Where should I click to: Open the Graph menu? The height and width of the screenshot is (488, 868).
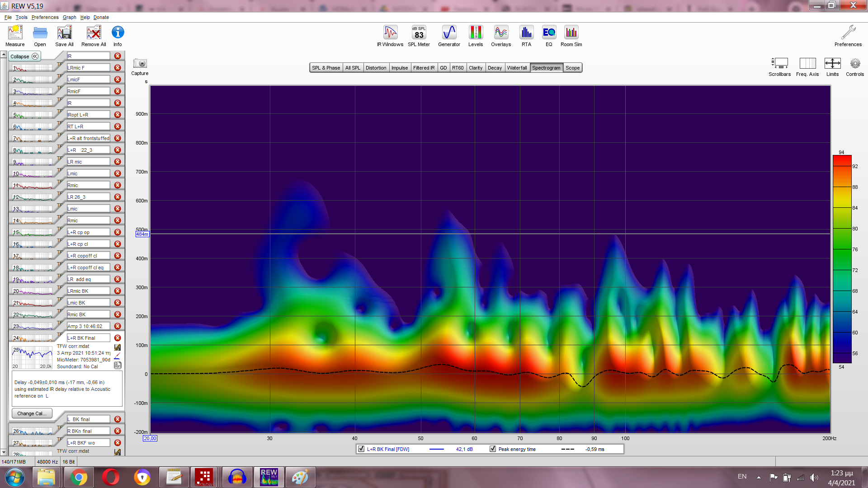click(x=69, y=17)
